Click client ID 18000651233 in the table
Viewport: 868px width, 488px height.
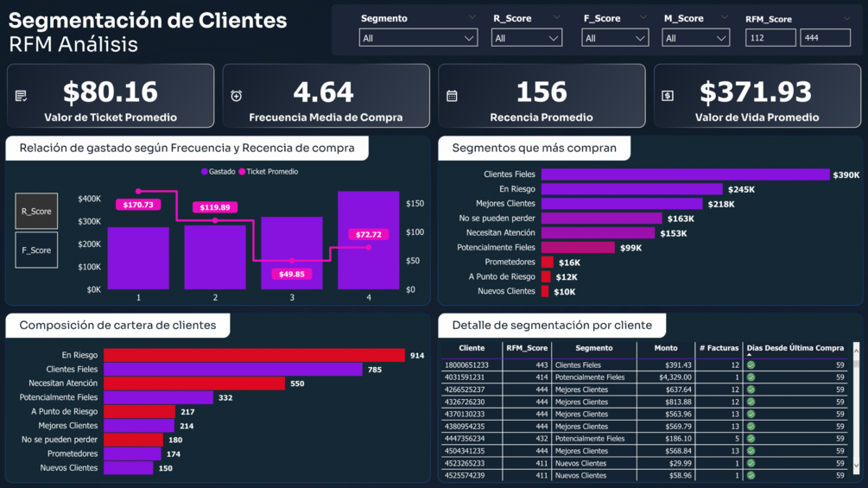point(466,365)
